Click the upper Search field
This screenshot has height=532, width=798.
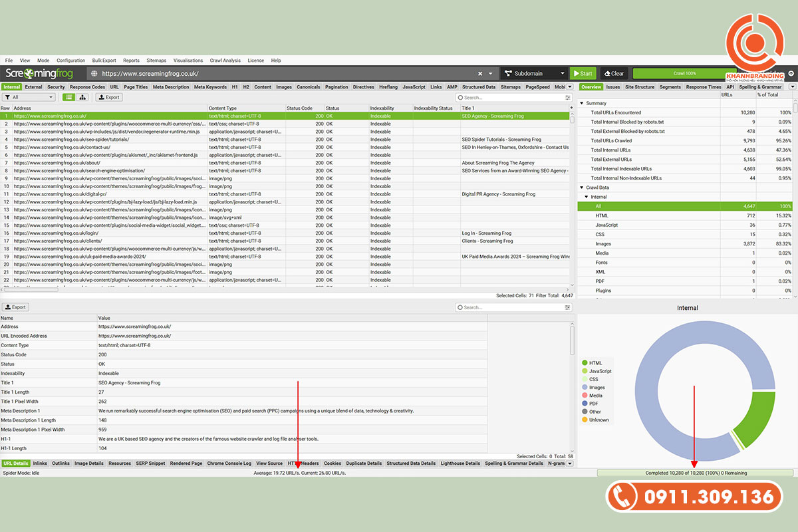point(513,97)
